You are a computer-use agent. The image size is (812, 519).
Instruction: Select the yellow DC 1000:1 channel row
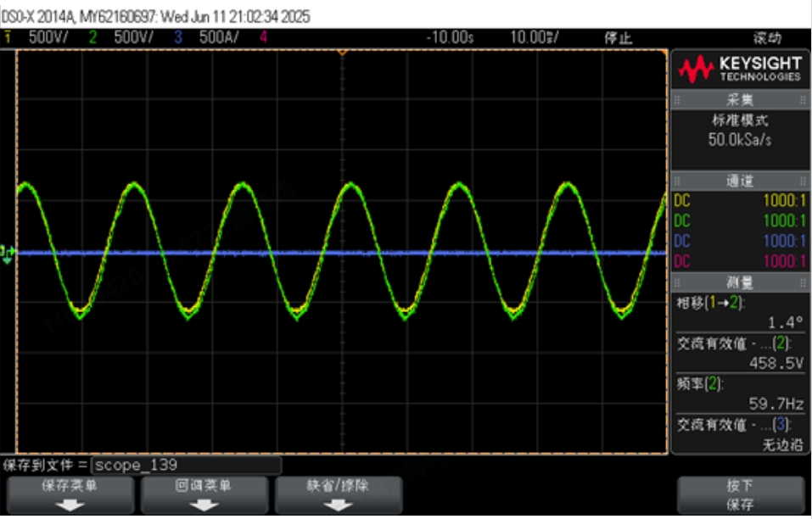click(741, 201)
